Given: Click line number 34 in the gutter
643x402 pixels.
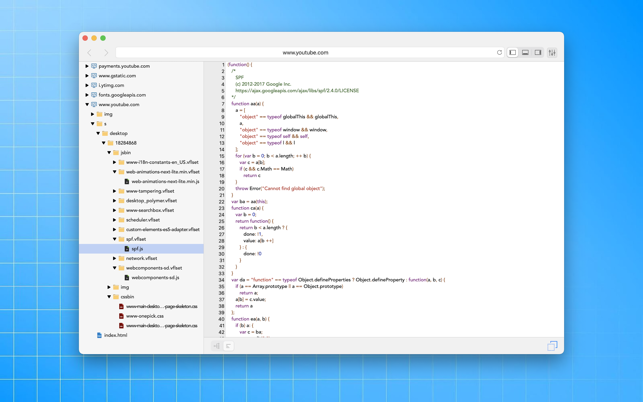Looking at the screenshot, I should click(x=221, y=280).
